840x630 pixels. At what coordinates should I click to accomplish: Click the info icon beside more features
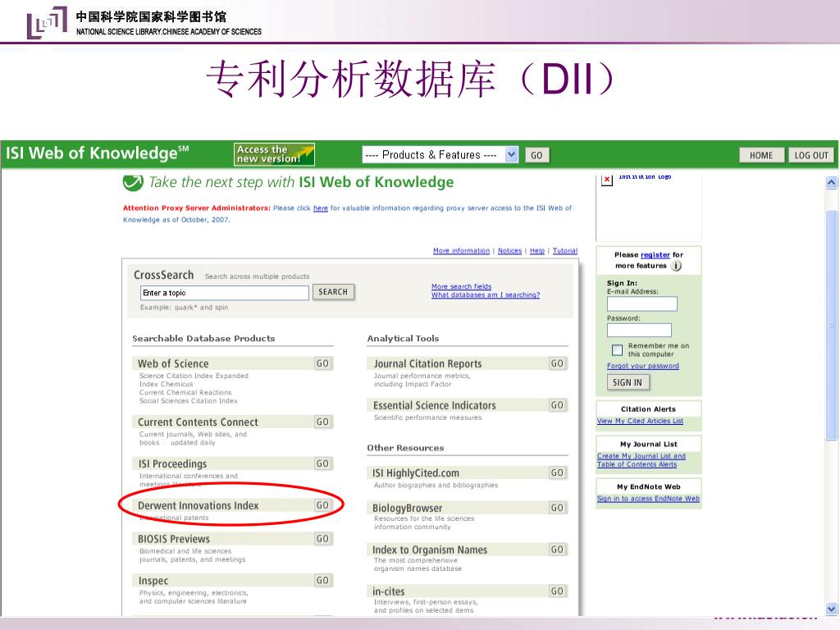point(677,266)
